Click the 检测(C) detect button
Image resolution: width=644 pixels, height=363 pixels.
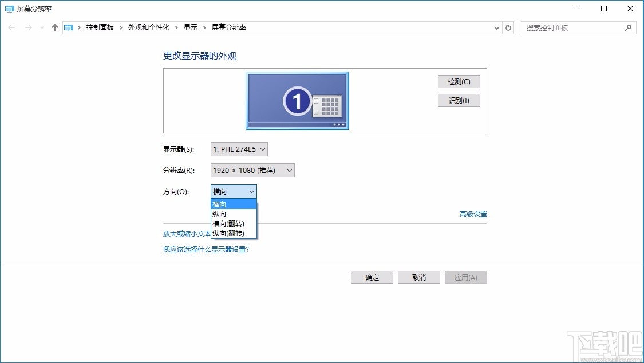(x=459, y=82)
